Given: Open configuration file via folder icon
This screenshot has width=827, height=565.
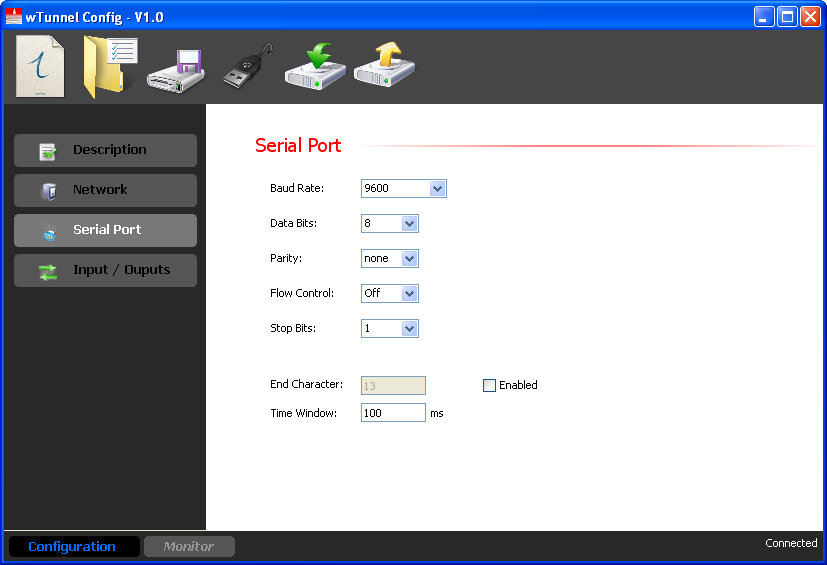Looking at the screenshot, I should point(108,67).
